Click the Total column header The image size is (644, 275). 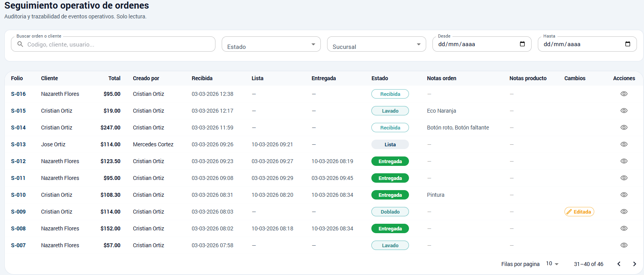(x=114, y=78)
